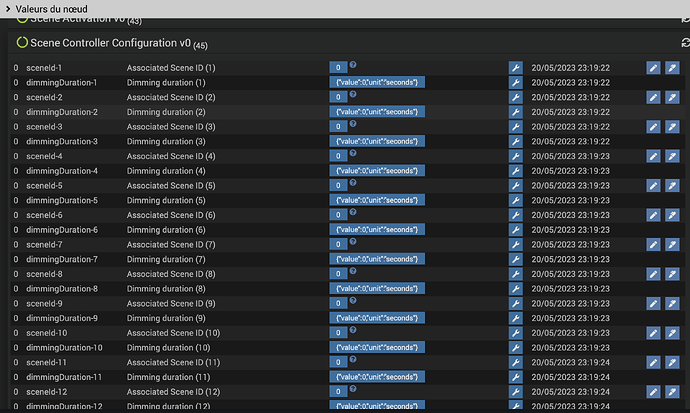Click the value badge 0 for sceneId-9
Screen dimensions: 690x413
[x=338, y=303]
